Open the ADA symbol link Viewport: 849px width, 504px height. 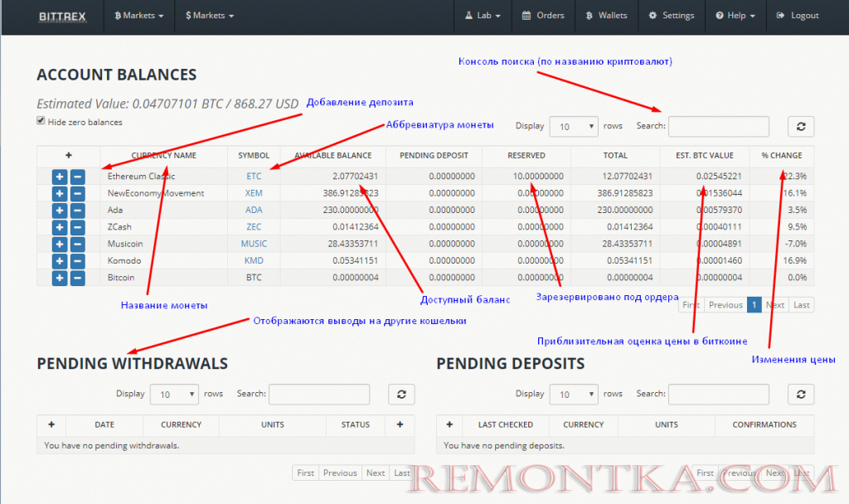click(x=254, y=210)
